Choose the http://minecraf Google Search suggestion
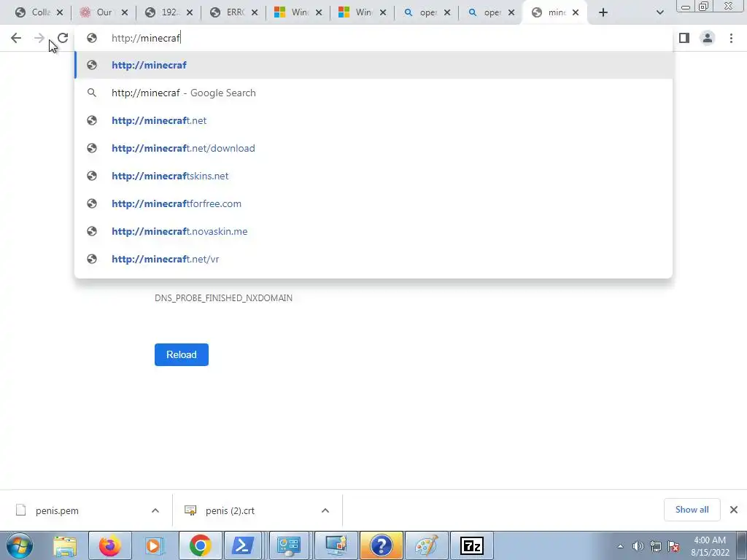The width and height of the screenshot is (747, 560). point(373,93)
